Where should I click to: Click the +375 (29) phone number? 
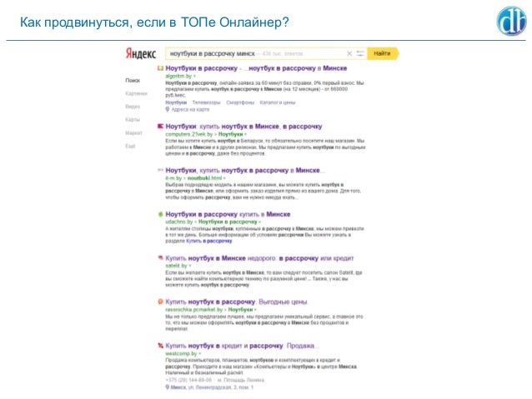tap(188, 380)
